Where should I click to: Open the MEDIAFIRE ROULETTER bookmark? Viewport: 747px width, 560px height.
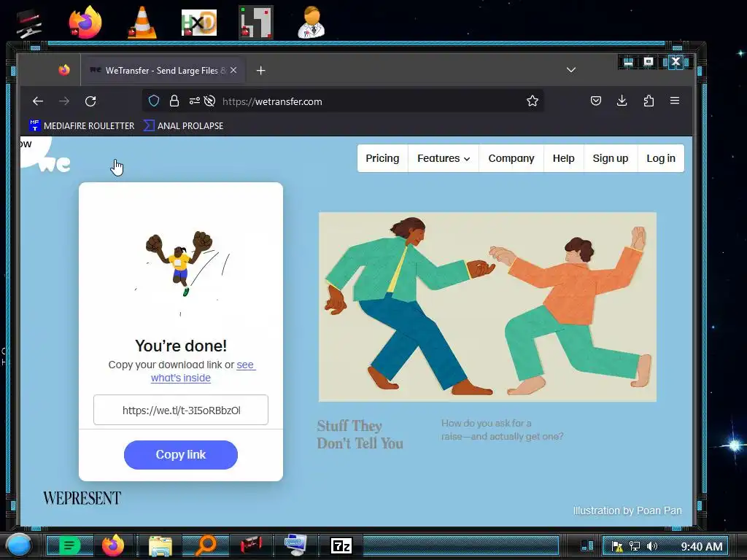click(82, 125)
